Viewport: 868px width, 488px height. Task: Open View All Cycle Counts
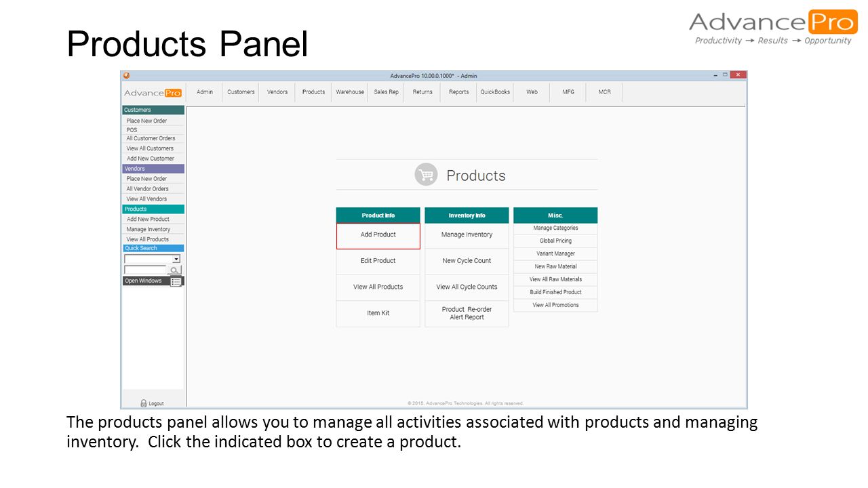[467, 287]
